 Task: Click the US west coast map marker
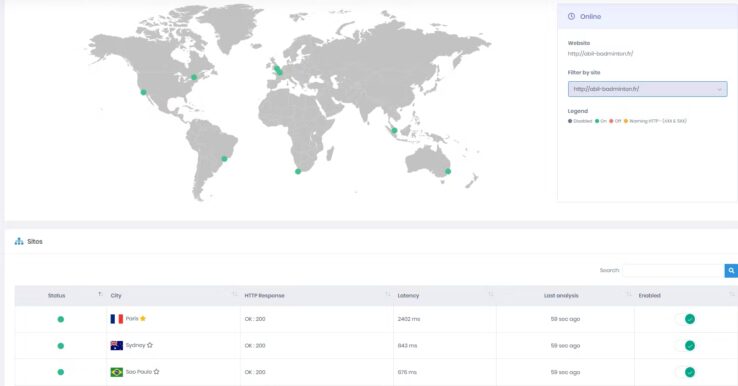point(144,92)
